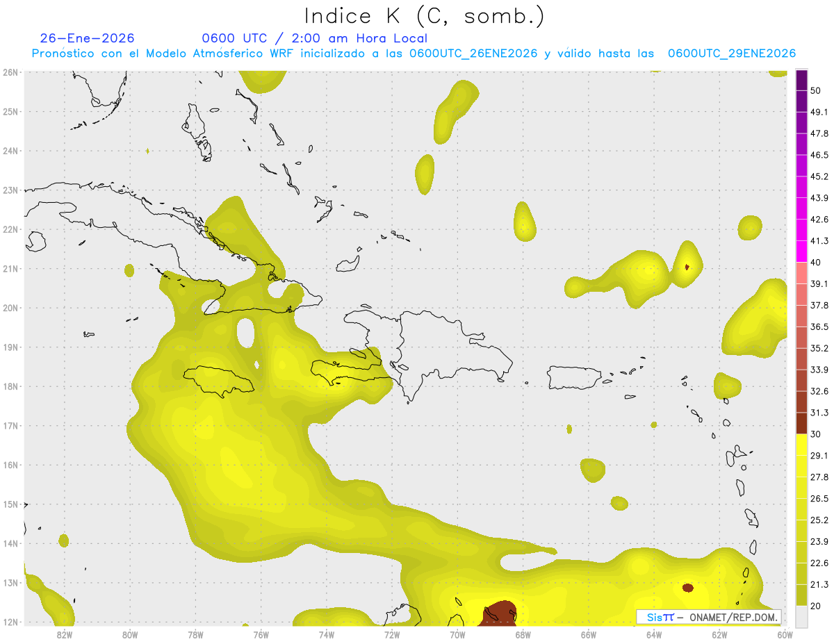Click the color bar value 50
This screenshot has width=834, height=644.
pyautogui.click(x=817, y=90)
